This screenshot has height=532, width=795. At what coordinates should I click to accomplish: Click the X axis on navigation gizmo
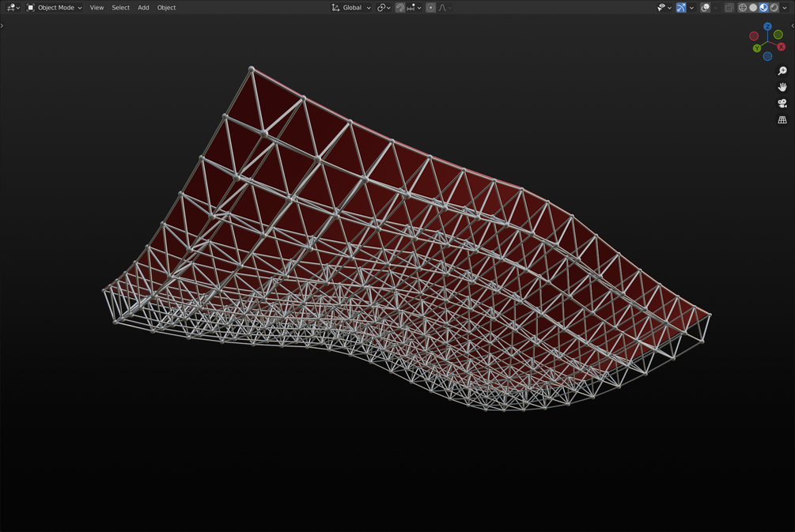782,47
